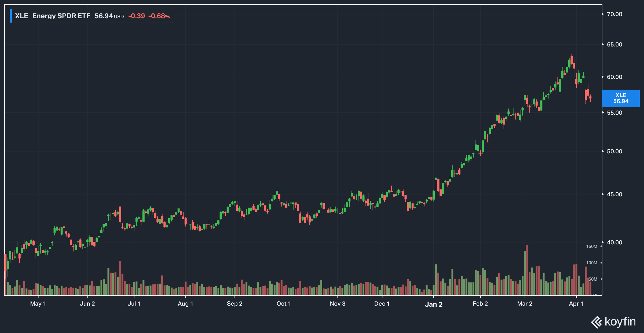
Task: Click the Jan 2 date label
Action: [433, 304]
